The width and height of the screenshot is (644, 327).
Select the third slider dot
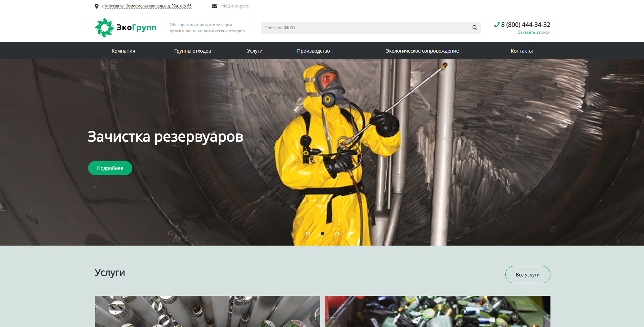click(337, 234)
